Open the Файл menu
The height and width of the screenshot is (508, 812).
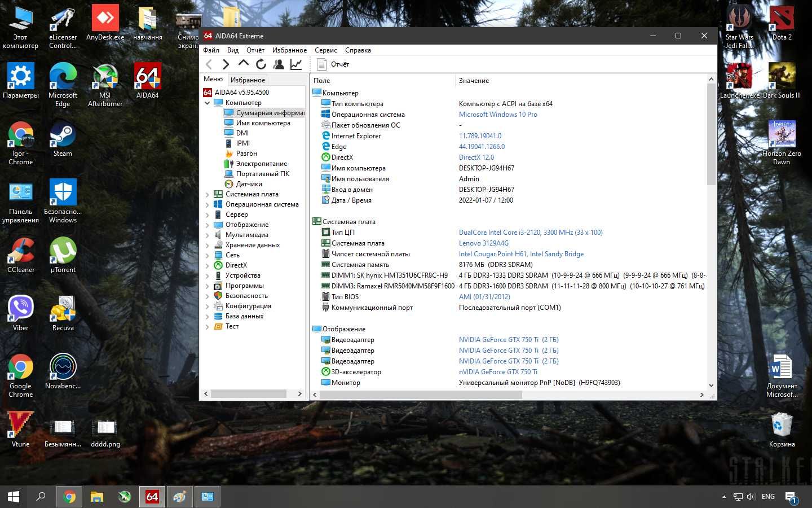211,50
